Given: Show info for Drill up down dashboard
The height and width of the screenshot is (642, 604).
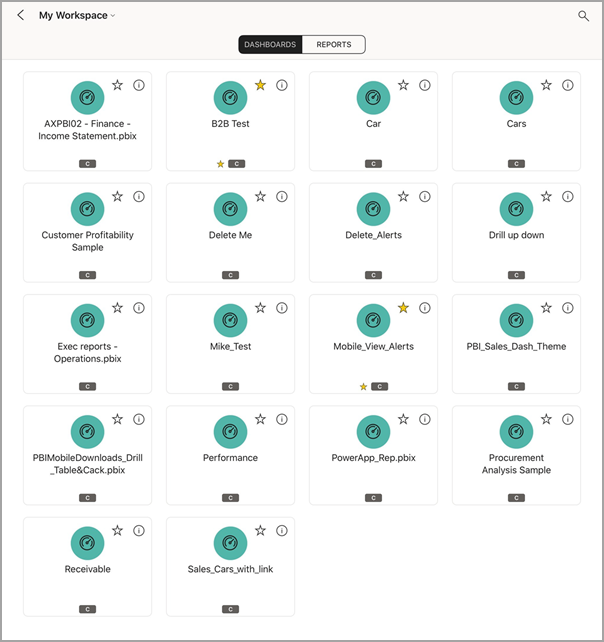Looking at the screenshot, I should (568, 197).
